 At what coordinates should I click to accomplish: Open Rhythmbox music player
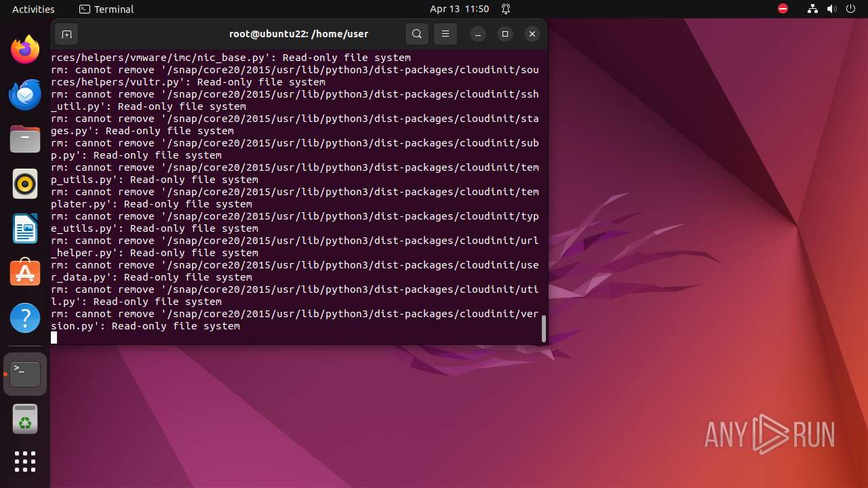(x=25, y=184)
